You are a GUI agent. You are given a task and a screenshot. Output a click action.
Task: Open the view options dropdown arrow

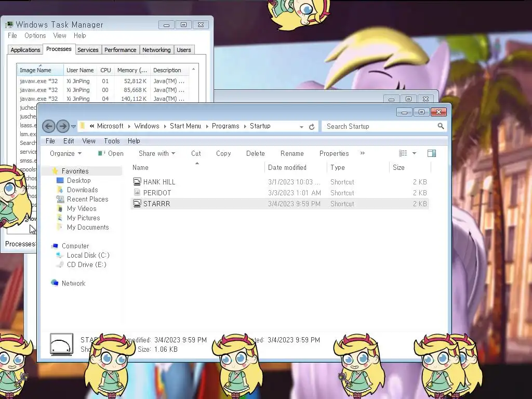tap(414, 153)
